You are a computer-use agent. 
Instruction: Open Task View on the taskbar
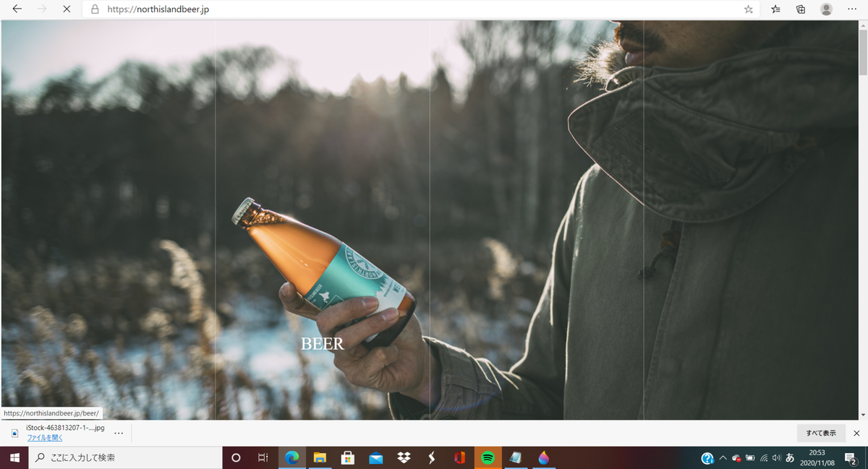(263, 457)
